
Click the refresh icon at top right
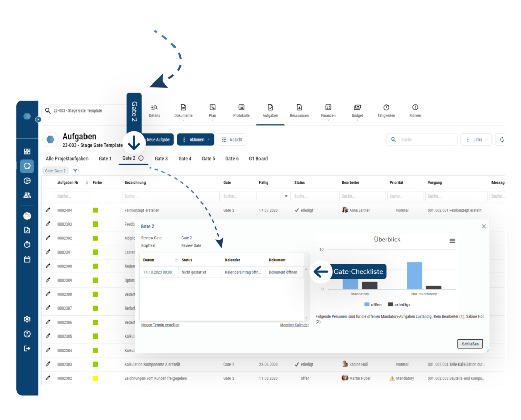click(x=502, y=139)
